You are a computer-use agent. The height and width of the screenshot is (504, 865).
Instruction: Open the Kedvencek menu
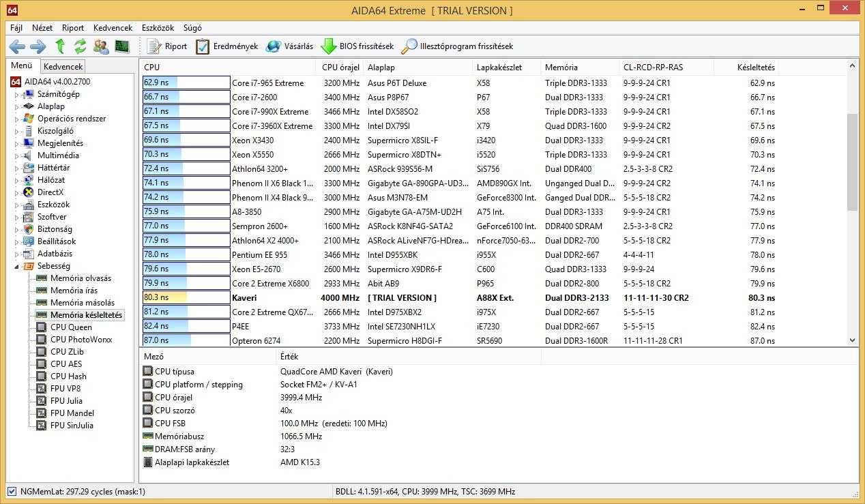pos(113,28)
